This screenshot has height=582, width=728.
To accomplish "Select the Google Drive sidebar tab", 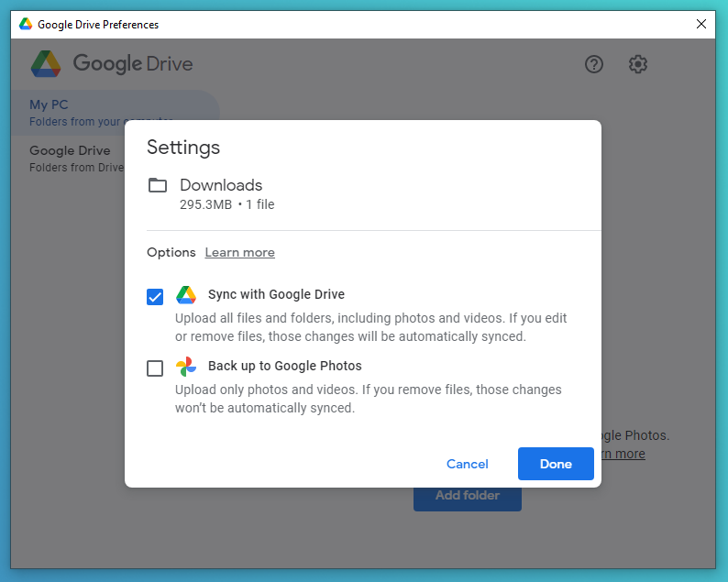I will tap(70, 158).
